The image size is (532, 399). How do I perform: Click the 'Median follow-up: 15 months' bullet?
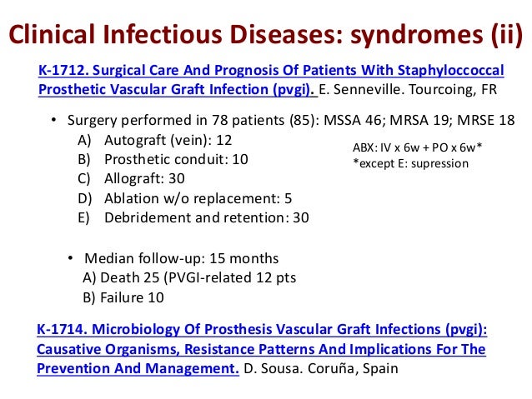click(181, 257)
